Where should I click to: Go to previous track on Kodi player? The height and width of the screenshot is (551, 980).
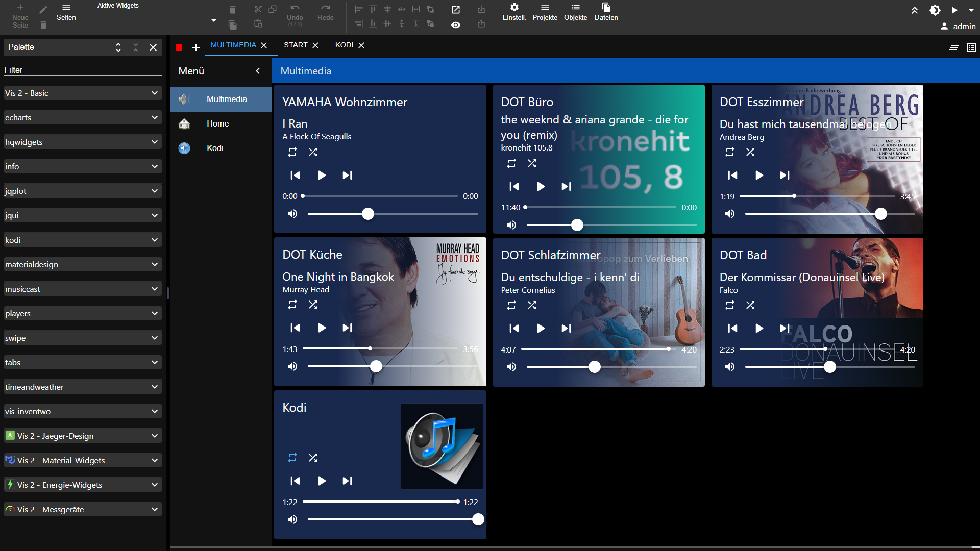(x=295, y=481)
